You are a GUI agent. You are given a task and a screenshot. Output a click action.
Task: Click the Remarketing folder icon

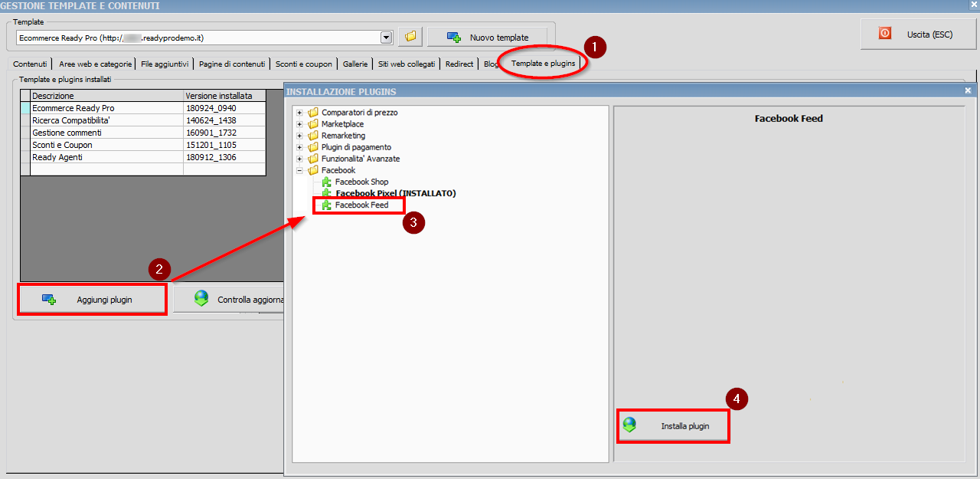(x=312, y=136)
